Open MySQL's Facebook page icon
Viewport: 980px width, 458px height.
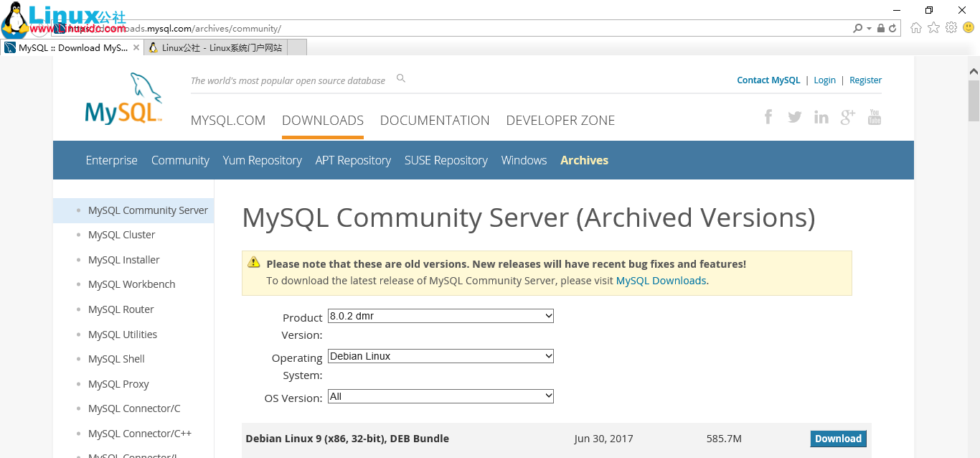(768, 116)
